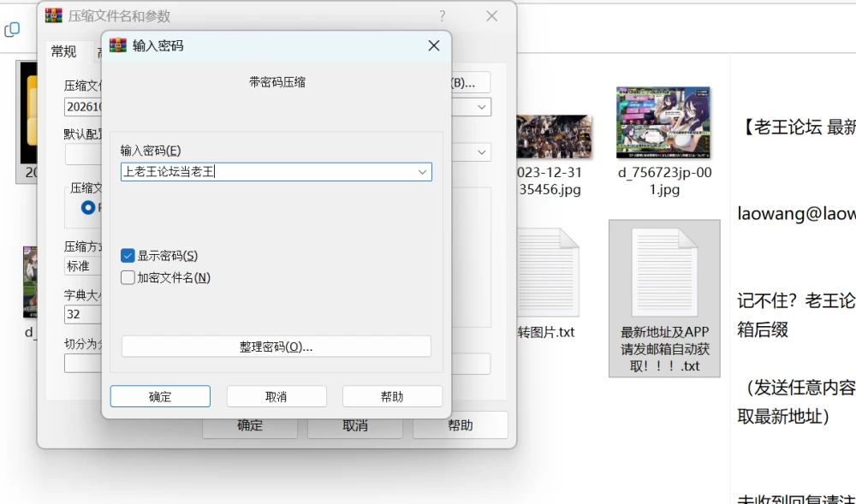Click the copy icon at top left
The image size is (856, 504).
(x=12, y=29)
